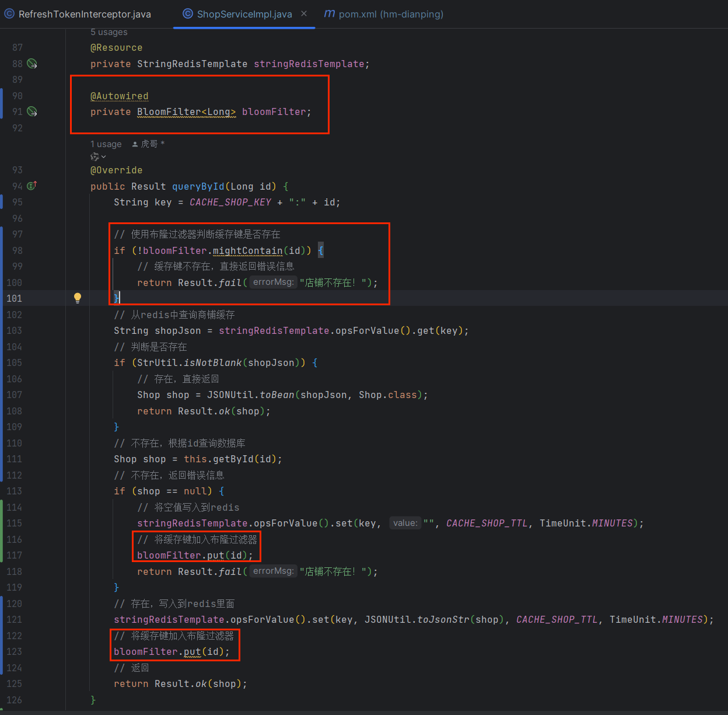The image size is (728, 715).
Task: Open the yellow light bulb quick-fix on line 101
Action: pos(78,298)
